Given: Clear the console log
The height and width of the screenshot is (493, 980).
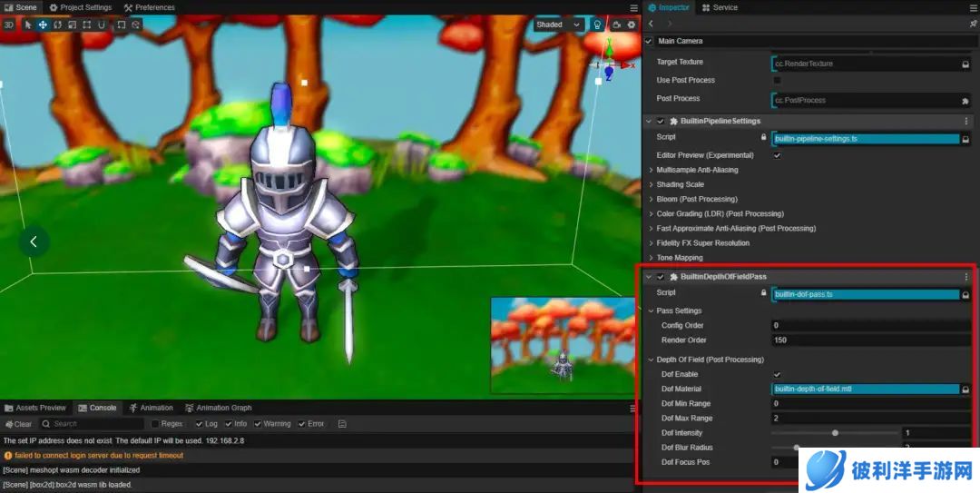Looking at the screenshot, I should tap(18, 424).
